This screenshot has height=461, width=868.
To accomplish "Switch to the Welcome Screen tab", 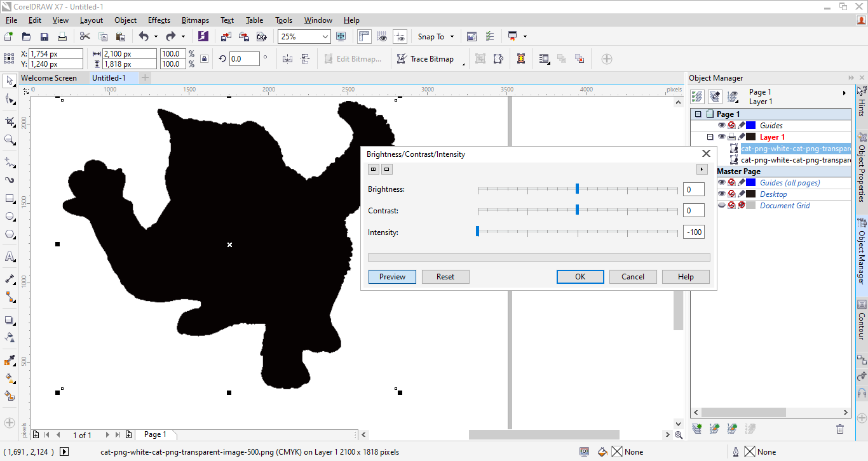I will (x=49, y=78).
